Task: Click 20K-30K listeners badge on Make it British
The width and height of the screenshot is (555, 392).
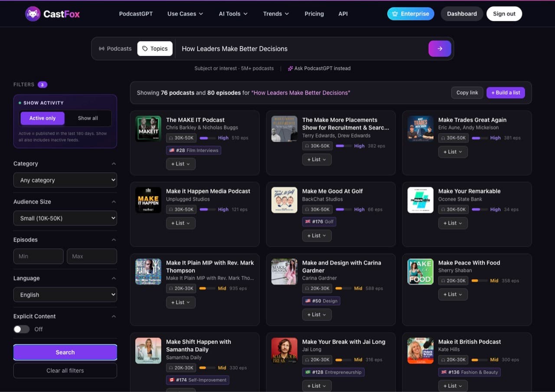Action: [454, 359]
